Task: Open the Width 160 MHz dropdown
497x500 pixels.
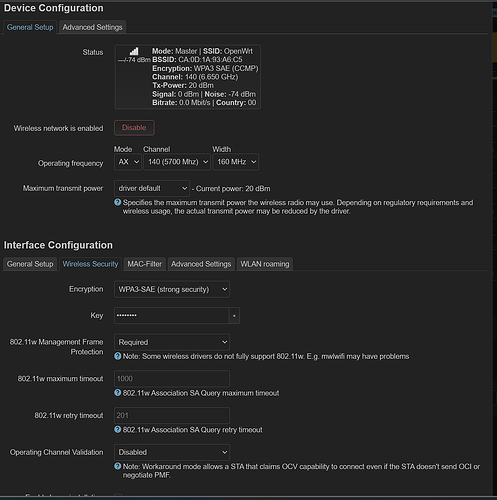Action: (x=236, y=162)
